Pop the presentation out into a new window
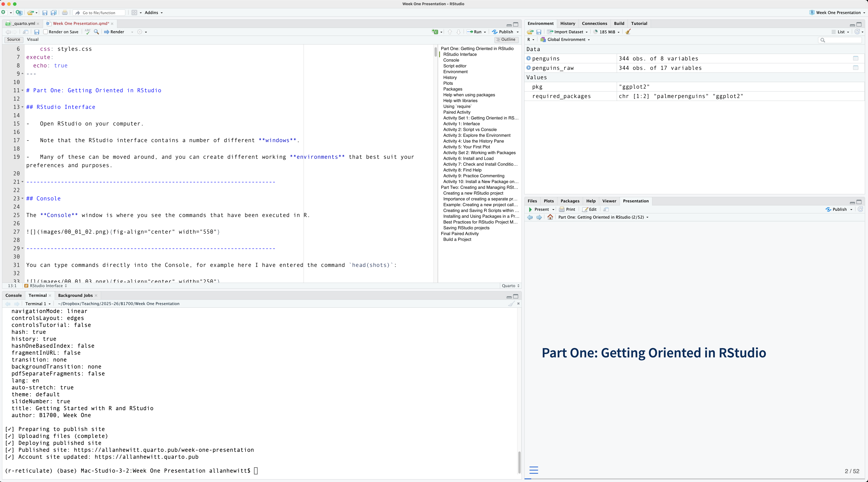The width and height of the screenshot is (868, 482). pos(606,209)
